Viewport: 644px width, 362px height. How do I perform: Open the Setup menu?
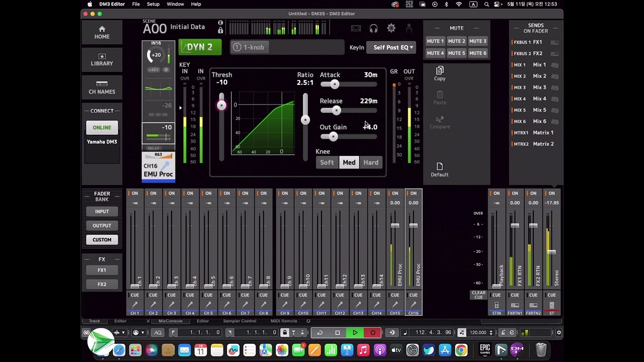pos(153,4)
